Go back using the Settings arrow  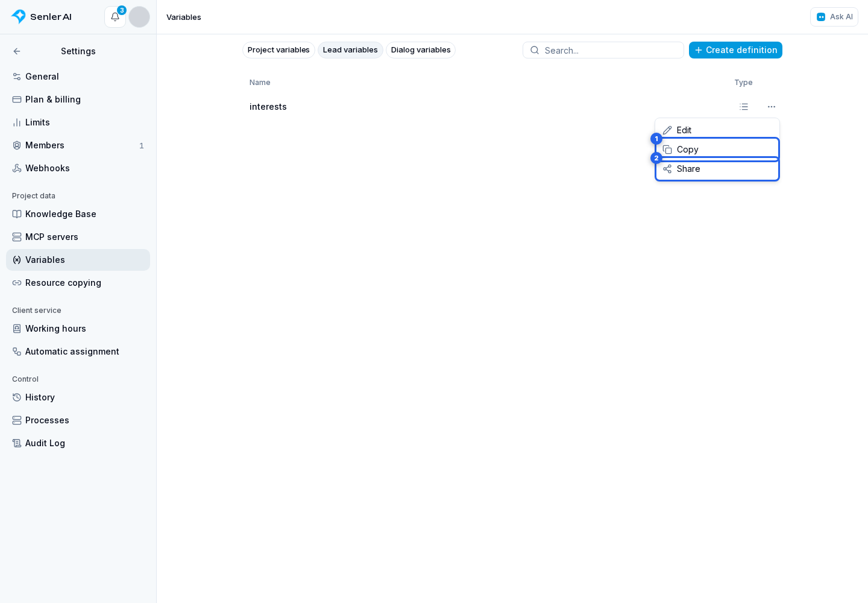[17, 51]
